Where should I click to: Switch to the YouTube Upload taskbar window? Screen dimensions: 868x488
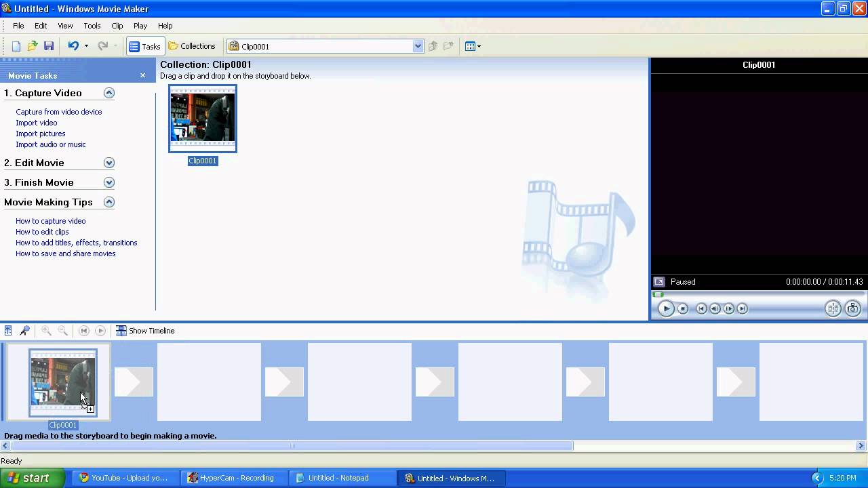[x=126, y=478]
